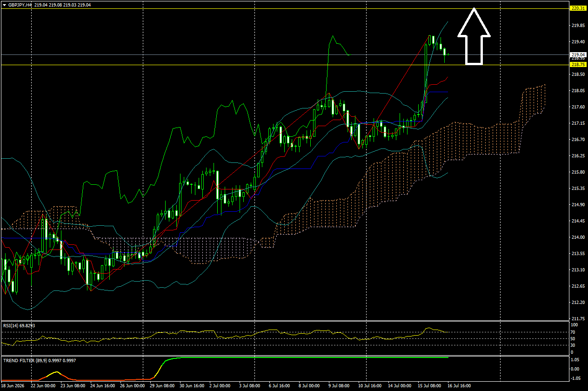Click the 211.75 price axis value
Image resolution: width=588 pixels, height=391 pixels.
pyautogui.click(x=578, y=319)
